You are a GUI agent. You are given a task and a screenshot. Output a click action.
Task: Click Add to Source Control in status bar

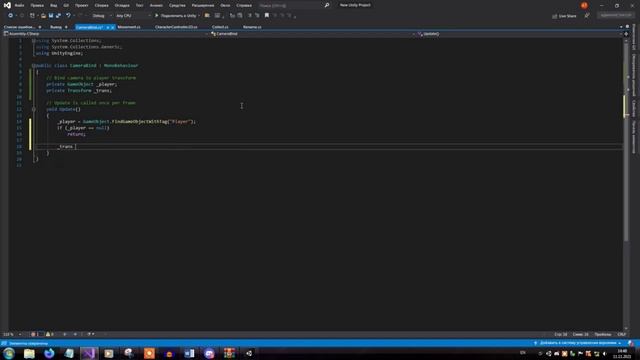point(578,343)
